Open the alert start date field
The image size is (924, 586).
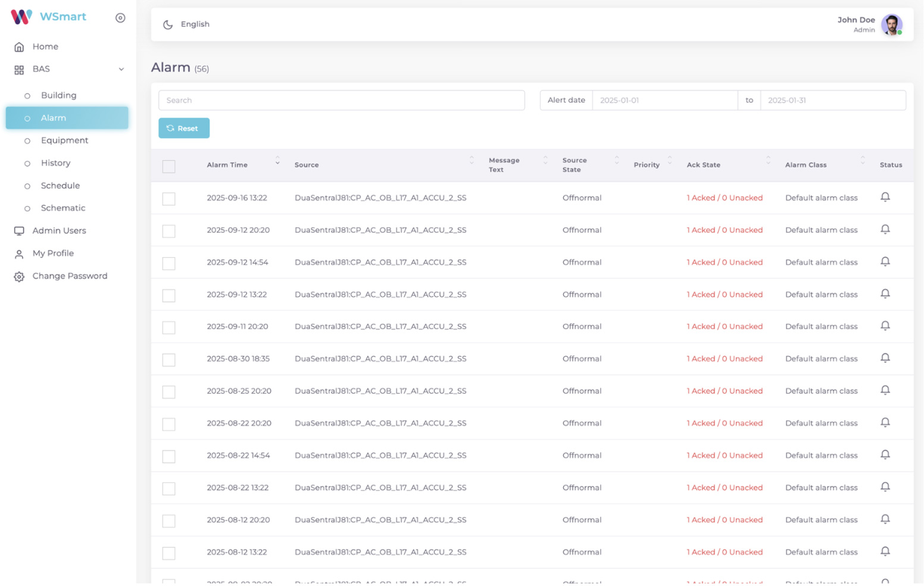pos(664,100)
